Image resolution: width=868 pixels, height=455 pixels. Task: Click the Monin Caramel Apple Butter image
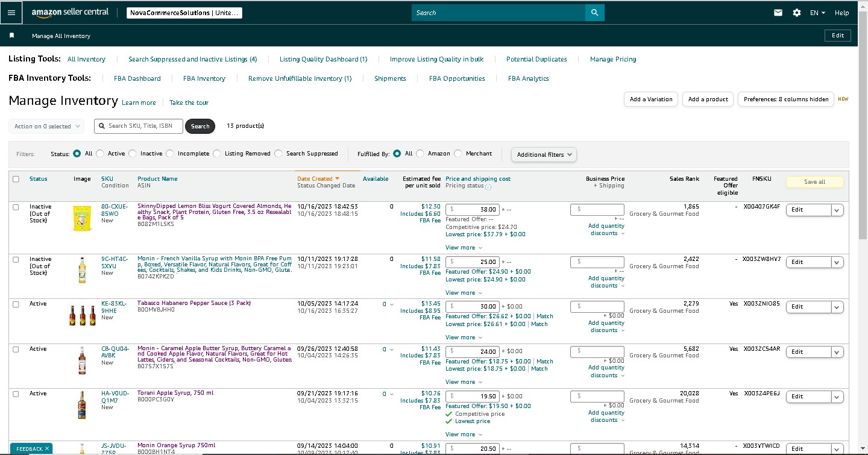(x=82, y=360)
